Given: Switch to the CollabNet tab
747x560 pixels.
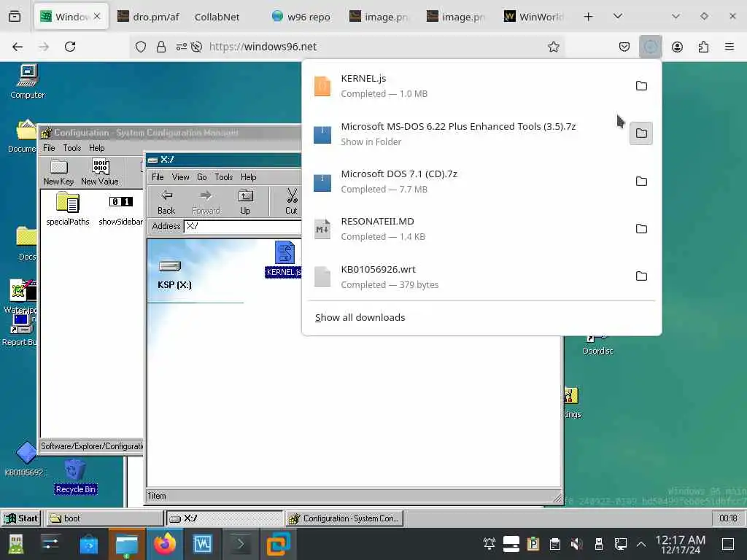Looking at the screenshot, I should (217, 17).
